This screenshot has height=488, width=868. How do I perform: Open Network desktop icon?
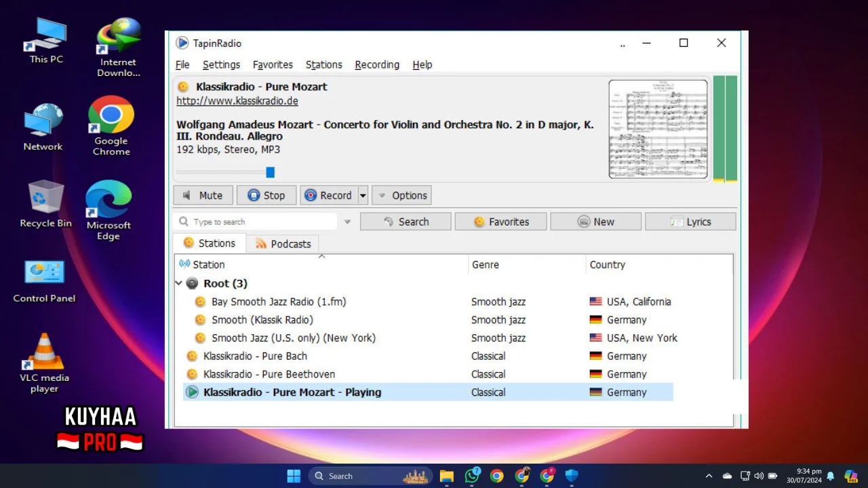pos(43,127)
